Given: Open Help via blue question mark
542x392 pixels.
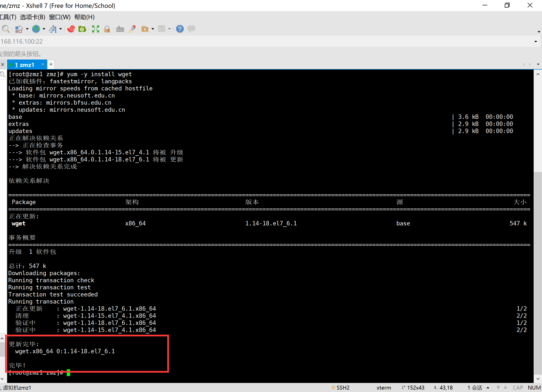Looking at the screenshot, I should [180, 29].
